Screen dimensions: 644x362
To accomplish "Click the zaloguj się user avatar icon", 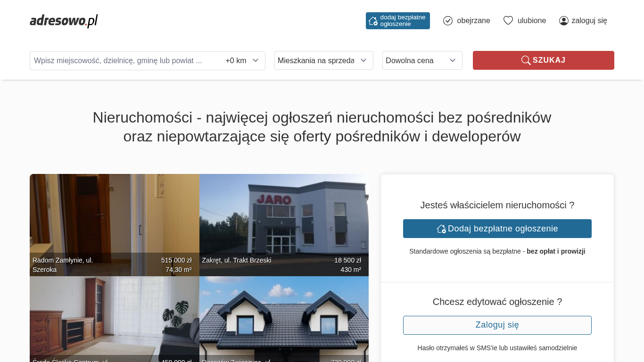I will point(564,21).
